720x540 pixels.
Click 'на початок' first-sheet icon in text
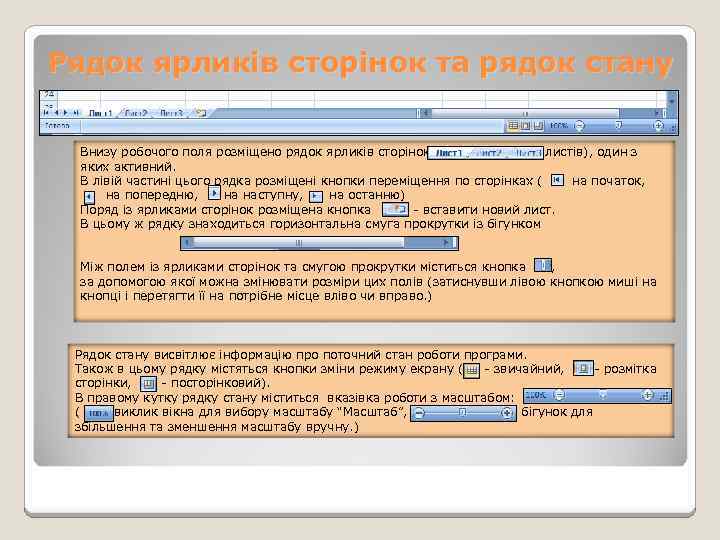pyautogui.click(x=557, y=180)
